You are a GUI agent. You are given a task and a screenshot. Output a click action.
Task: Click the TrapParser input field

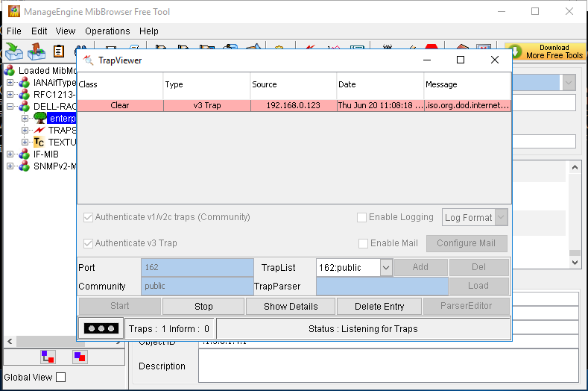click(382, 287)
